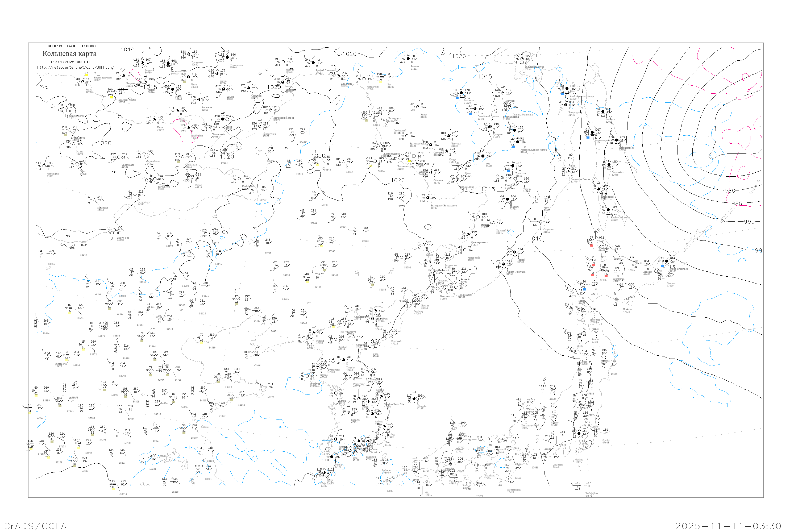Click the 'Сосуново 31866' station label
The height and width of the screenshot is (532, 798).
coord(548,231)
